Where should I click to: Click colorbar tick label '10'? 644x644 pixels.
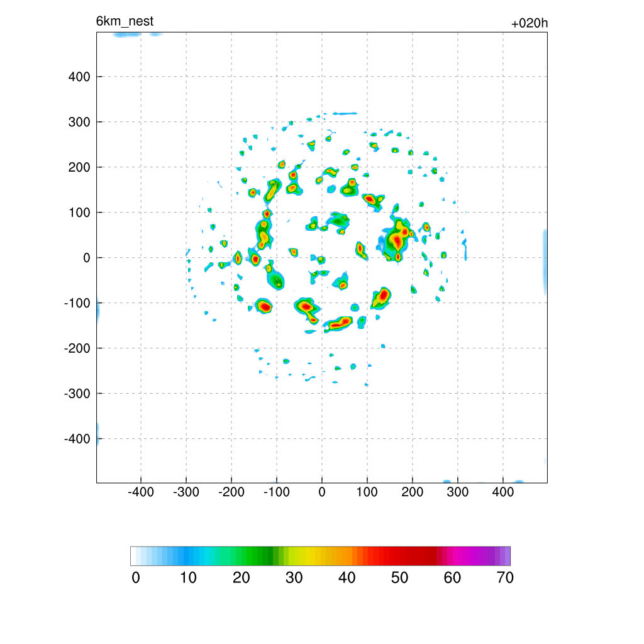188,578
